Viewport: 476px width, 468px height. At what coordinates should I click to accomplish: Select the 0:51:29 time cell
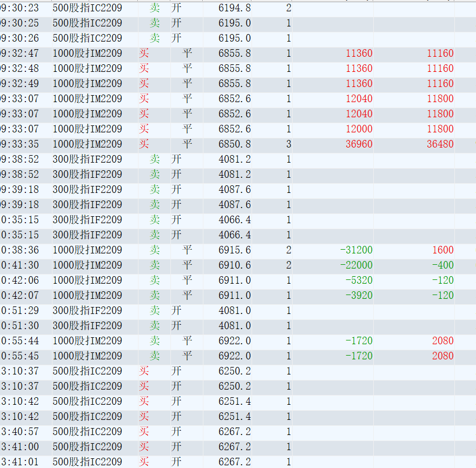click(x=19, y=311)
